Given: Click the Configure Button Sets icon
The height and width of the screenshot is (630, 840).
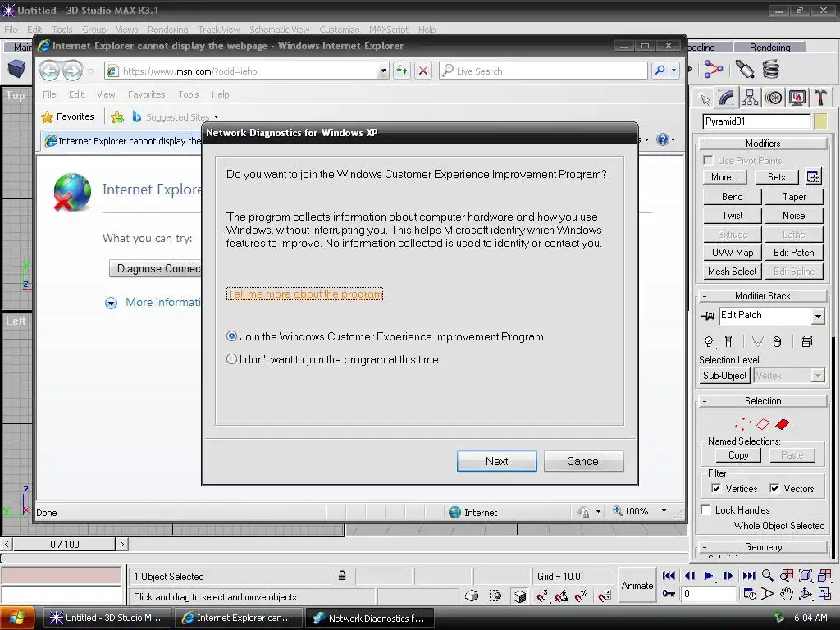Looking at the screenshot, I should (813, 177).
